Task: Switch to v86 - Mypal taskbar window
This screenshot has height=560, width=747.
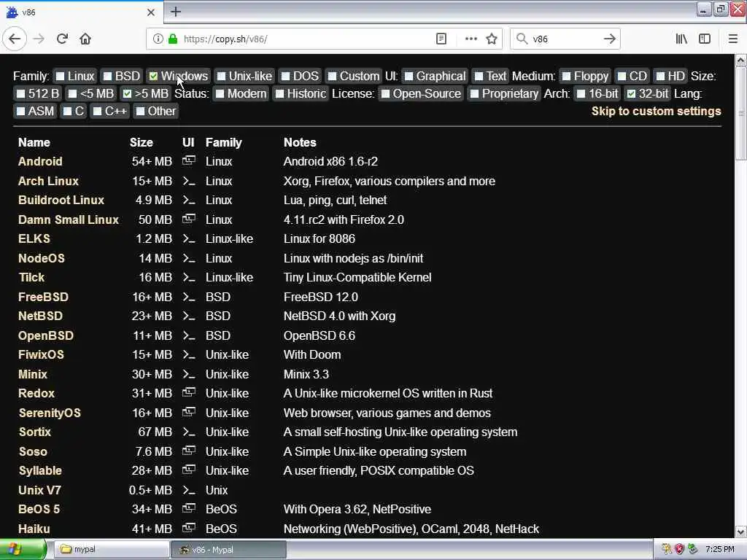Action: coord(228,549)
